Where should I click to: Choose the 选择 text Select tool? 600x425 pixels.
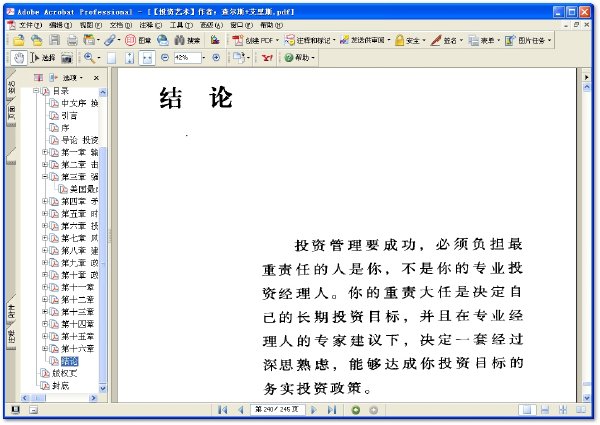tap(43, 58)
